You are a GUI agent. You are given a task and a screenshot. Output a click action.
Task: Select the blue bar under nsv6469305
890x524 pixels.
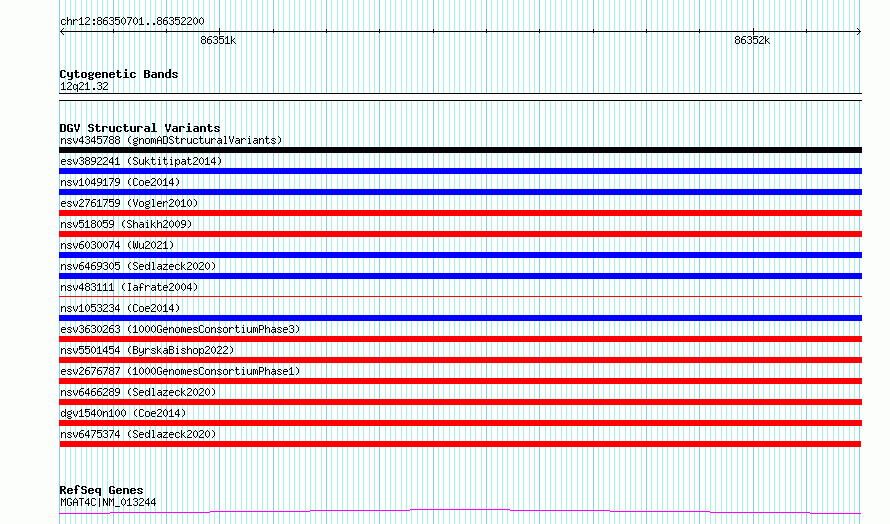460,276
